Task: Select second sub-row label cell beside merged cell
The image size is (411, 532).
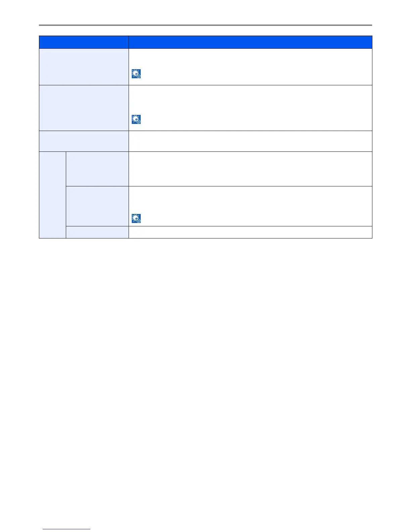Action: pos(97,206)
